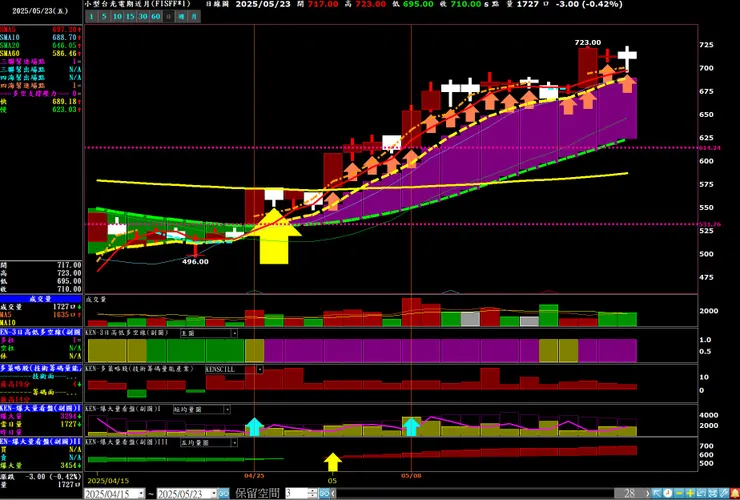This screenshot has width=740, height=500.
Task: Expand the start date 2025/04/15 dropdown arrow
Action: point(141,493)
